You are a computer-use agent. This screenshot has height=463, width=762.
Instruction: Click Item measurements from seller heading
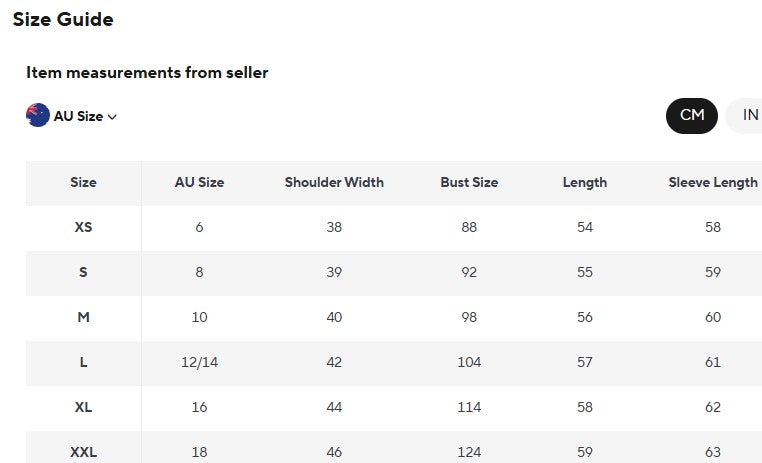[x=147, y=73]
